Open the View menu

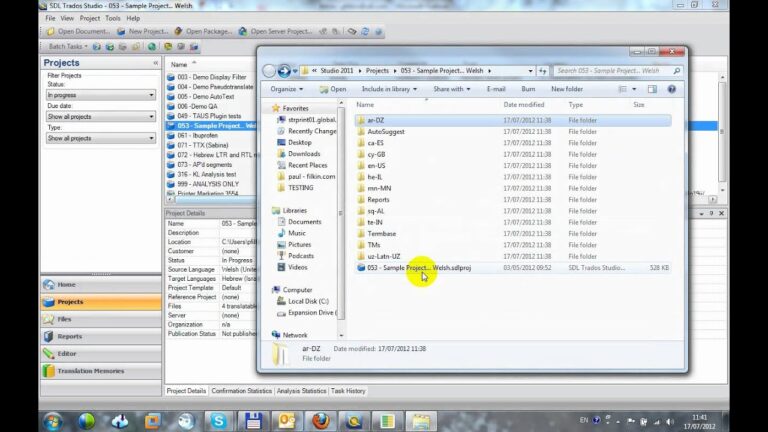pyautogui.click(x=67, y=18)
